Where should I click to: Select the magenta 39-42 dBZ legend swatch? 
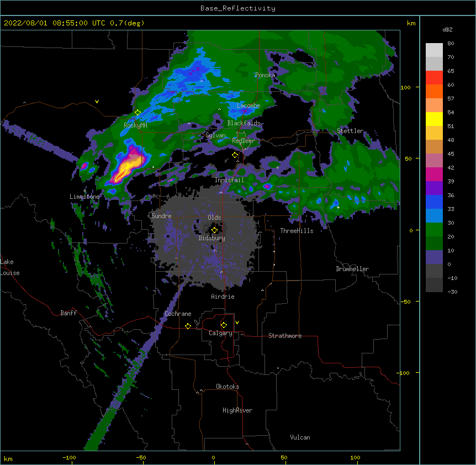pos(434,174)
